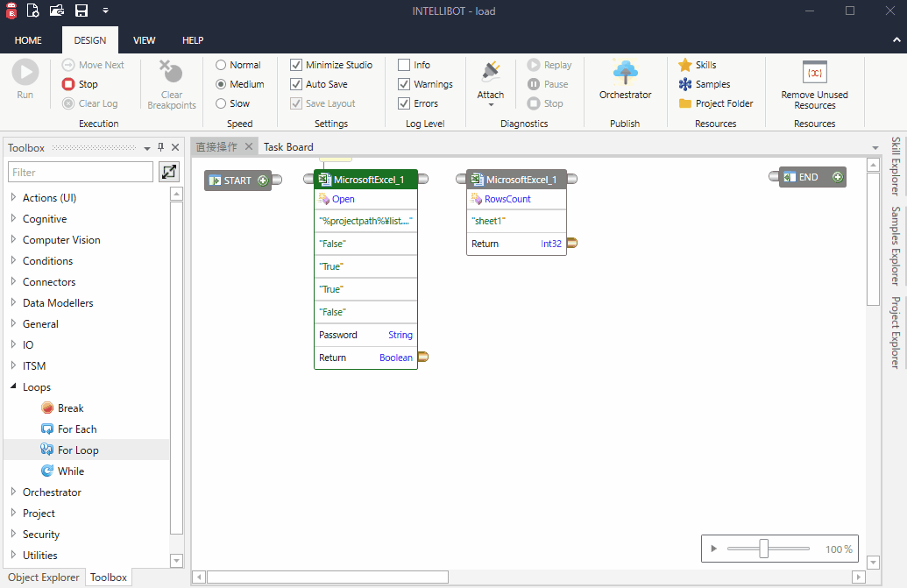Open Orchestrator from the Publish group

[625, 77]
